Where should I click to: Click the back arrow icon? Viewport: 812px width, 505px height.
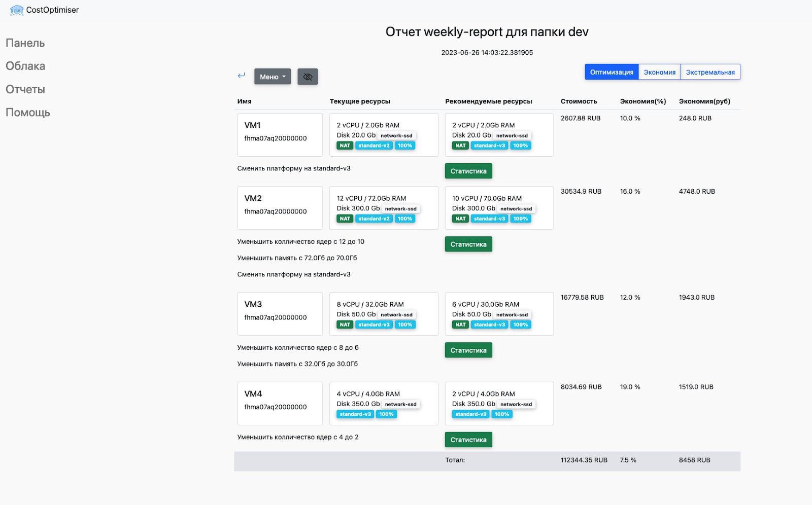click(241, 76)
